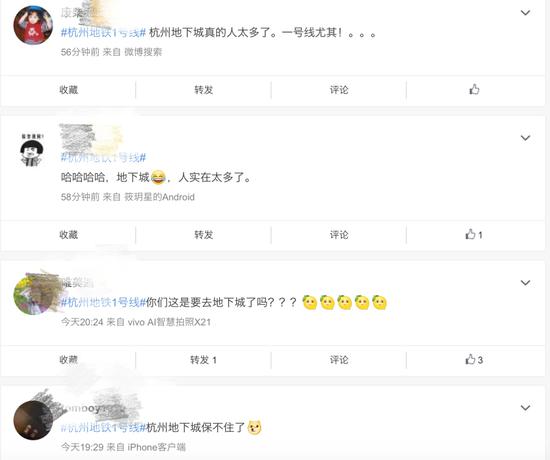
Task: Open avatar of child in red shirt
Action: 33,25
